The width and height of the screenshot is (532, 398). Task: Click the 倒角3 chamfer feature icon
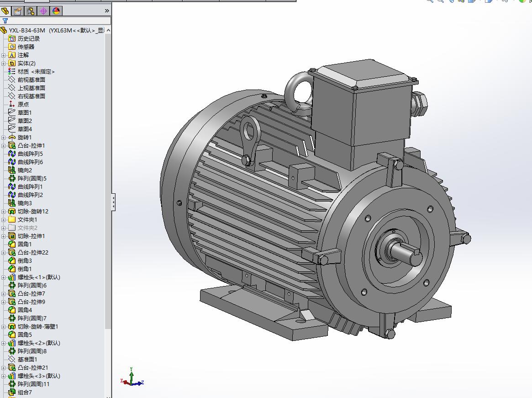(12, 260)
